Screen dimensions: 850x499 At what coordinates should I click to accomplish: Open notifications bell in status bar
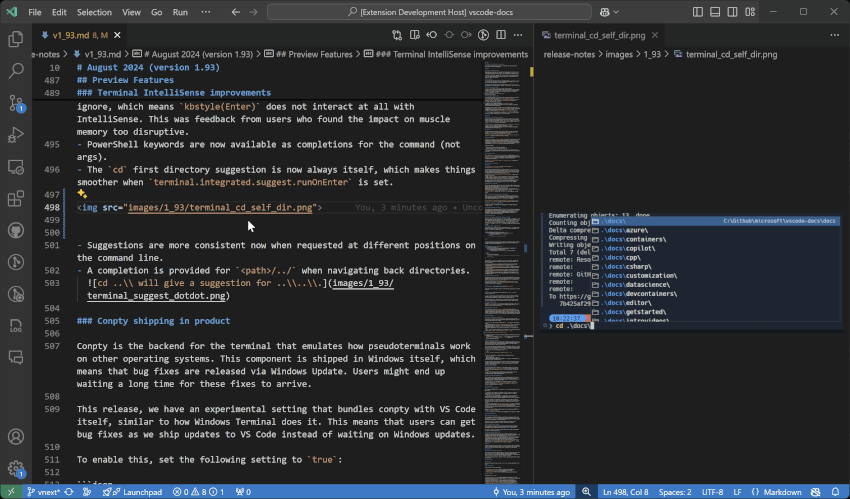(x=835, y=492)
